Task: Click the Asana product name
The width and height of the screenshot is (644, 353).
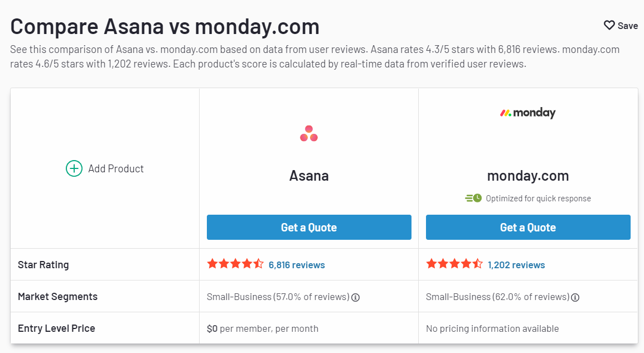Action: coord(309,176)
